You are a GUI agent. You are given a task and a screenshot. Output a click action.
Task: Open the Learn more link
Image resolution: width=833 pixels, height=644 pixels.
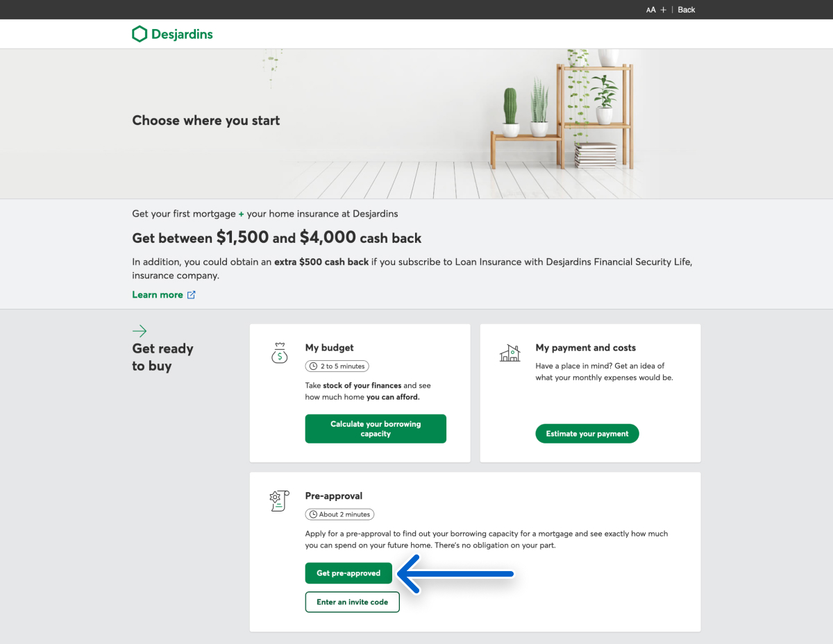coord(158,295)
